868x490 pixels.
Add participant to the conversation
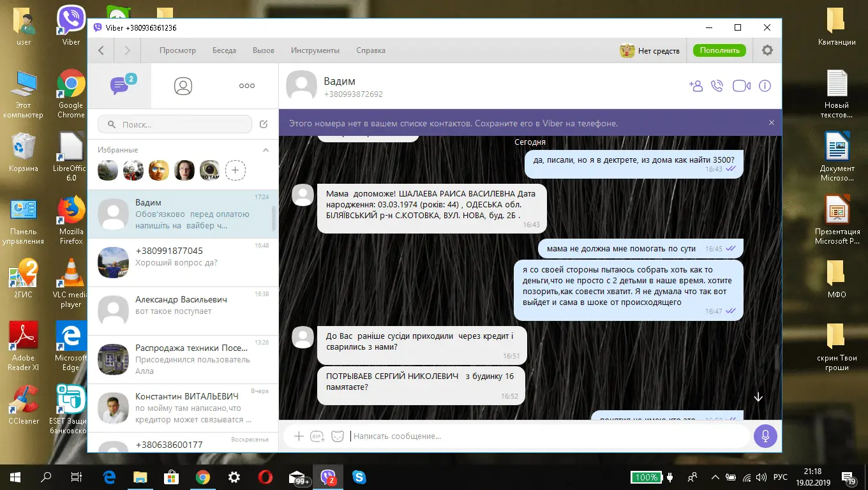tap(695, 86)
